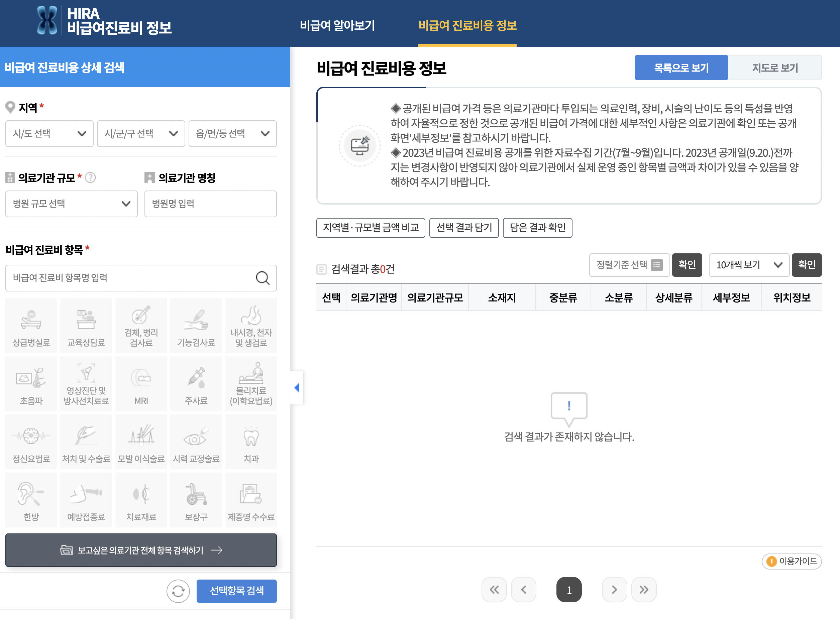Open the 병원 규모 선택 dropdown
The height and width of the screenshot is (619, 840).
click(x=71, y=204)
